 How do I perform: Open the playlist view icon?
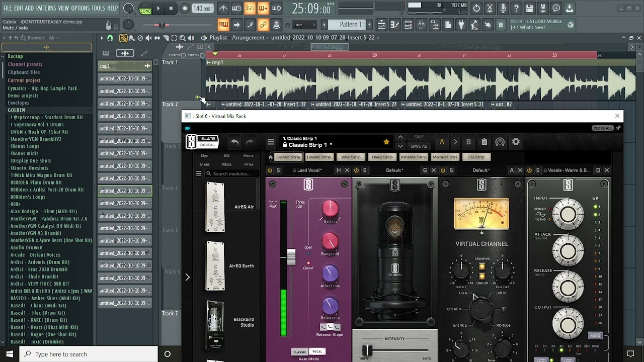click(x=381, y=25)
